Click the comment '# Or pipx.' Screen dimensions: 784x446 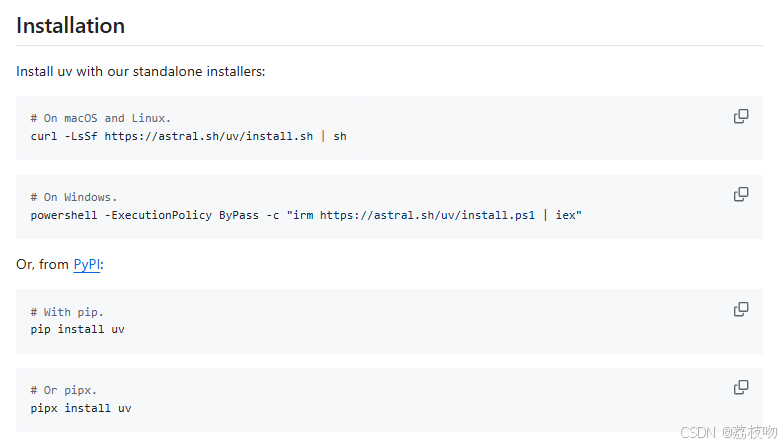64,390
